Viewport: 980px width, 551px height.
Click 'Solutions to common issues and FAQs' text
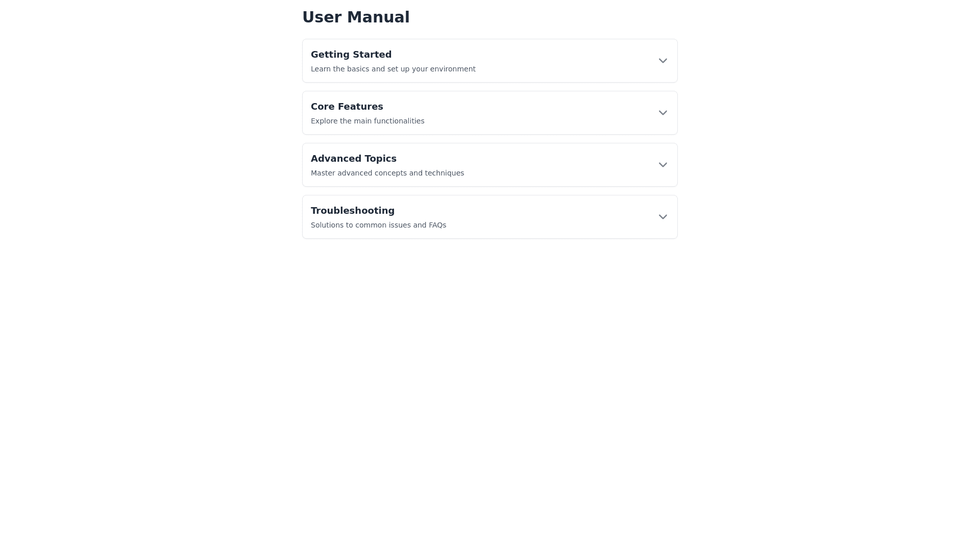(378, 225)
